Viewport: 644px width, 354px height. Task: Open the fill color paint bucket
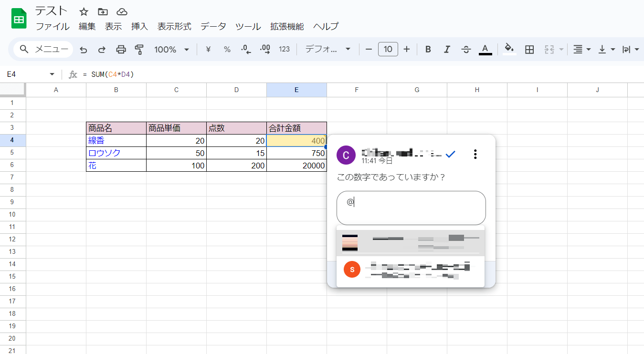point(509,49)
